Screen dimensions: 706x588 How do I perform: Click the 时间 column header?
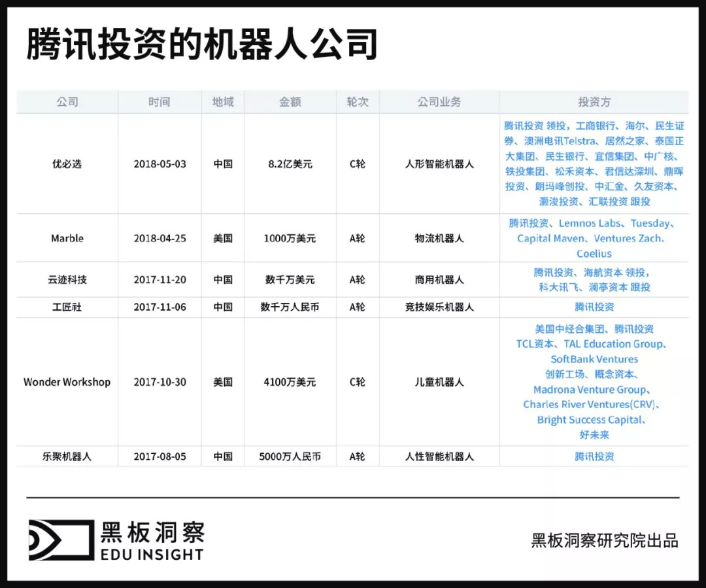tap(160, 102)
